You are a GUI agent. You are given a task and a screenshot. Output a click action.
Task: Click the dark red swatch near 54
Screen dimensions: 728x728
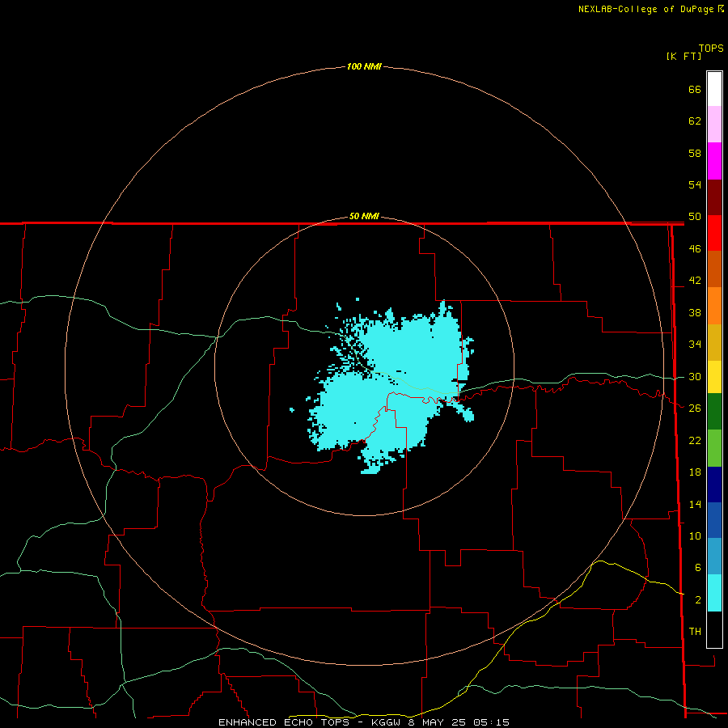pyautogui.click(x=714, y=197)
